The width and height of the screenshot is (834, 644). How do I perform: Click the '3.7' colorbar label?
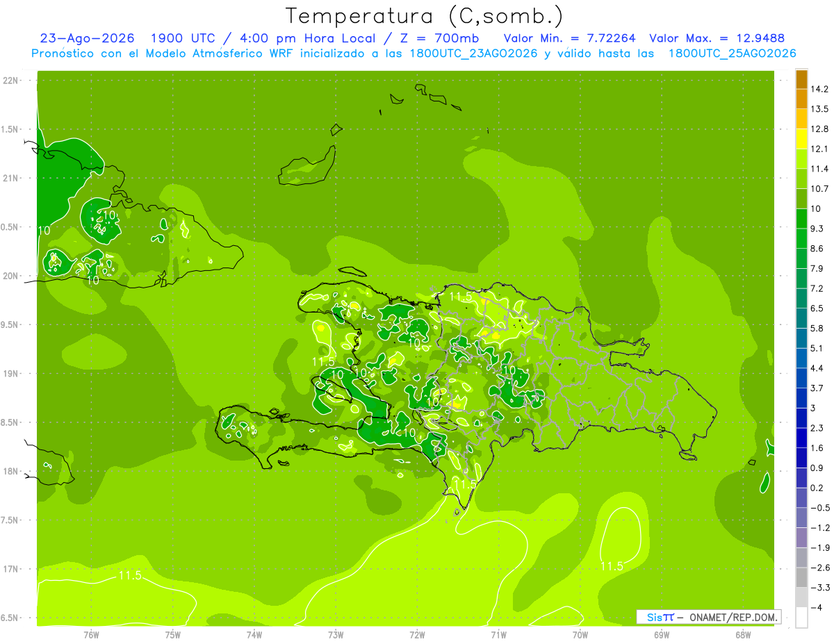[817, 388]
